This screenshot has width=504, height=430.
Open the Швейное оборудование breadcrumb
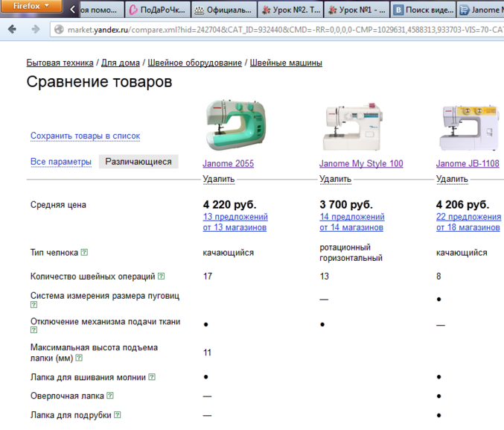194,63
